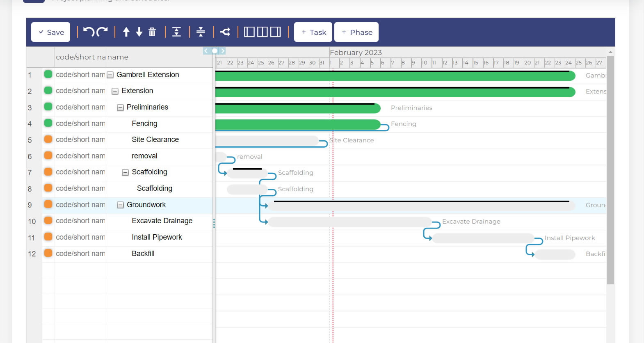Click the 'code/short na' column header
644x343 pixels.
click(81, 57)
